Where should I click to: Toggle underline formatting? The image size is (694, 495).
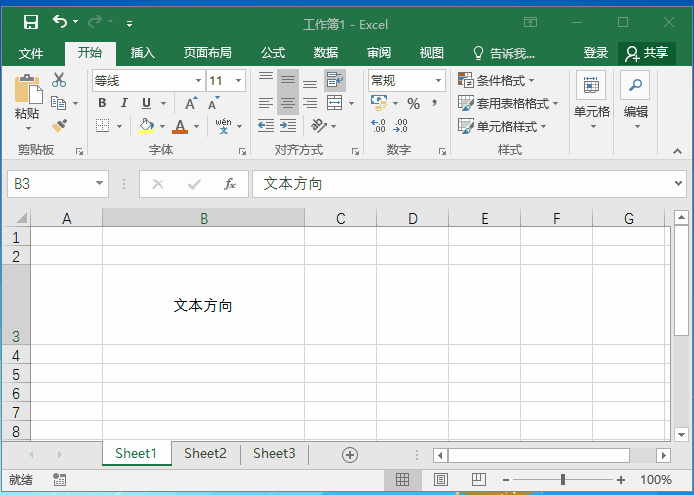147,103
